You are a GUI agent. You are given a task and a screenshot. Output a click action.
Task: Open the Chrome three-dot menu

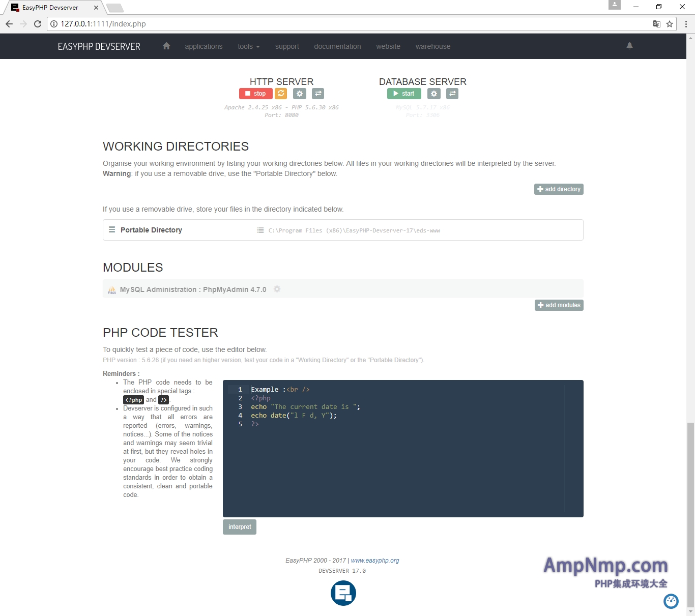[686, 24]
